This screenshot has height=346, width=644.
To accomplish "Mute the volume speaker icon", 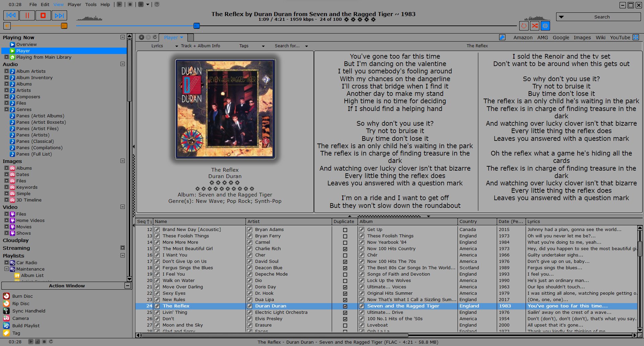I will click(7, 26).
